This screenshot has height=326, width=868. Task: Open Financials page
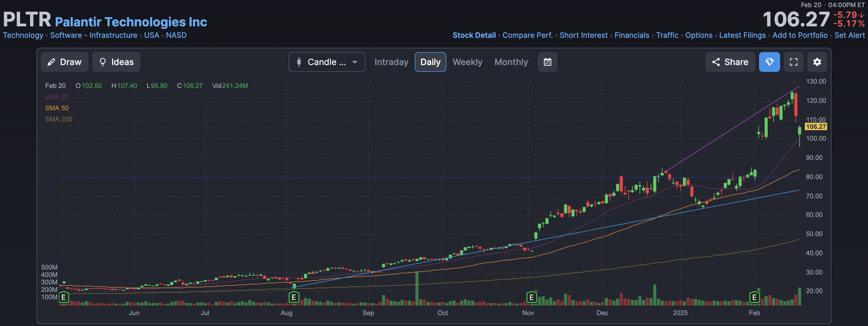tap(632, 35)
